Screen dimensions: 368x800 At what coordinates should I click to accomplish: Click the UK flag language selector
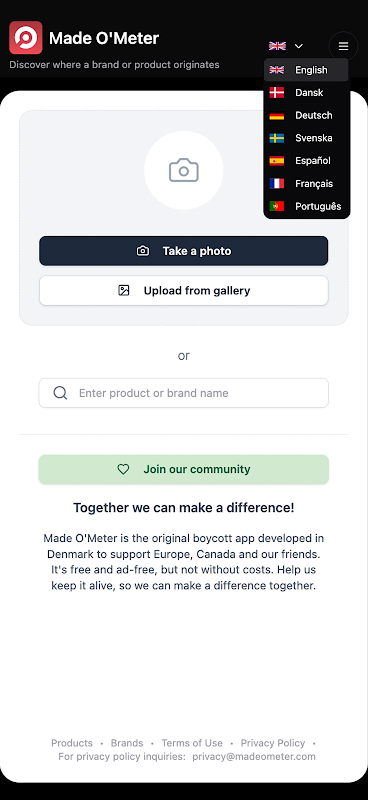tap(277, 46)
